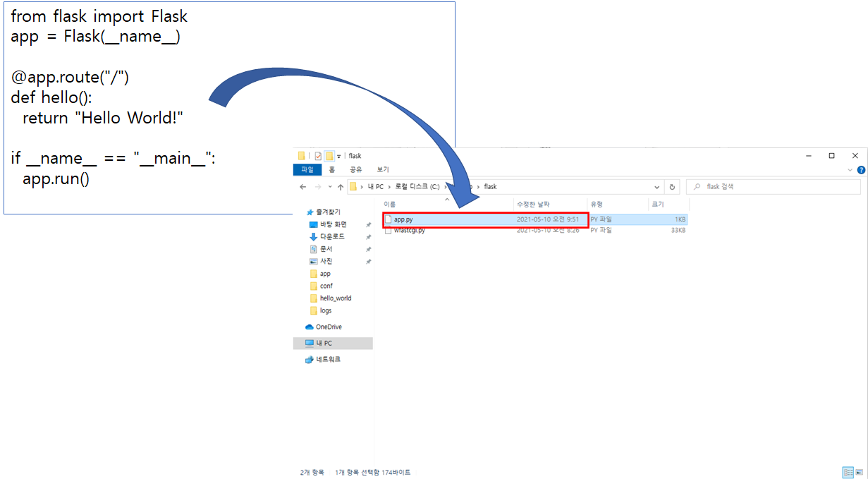Open the quick access toolbar customize dropdown
Image resolution: width=868 pixels, height=479 pixels.
click(x=339, y=155)
